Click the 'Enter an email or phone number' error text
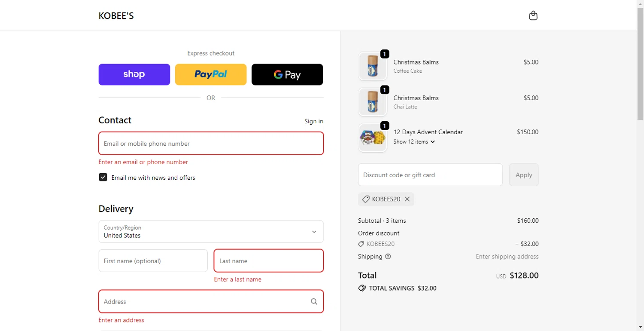 tap(143, 162)
